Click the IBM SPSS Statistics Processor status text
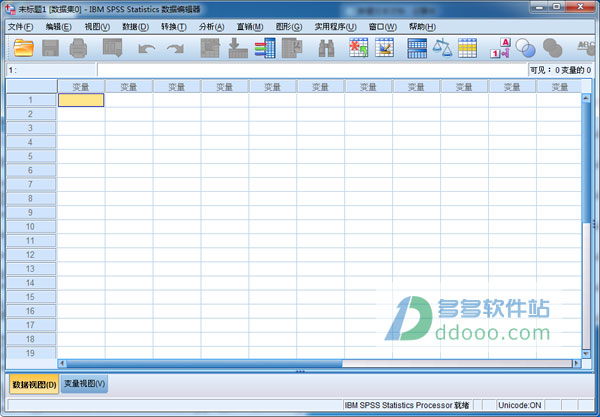The height and width of the screenshot is (417, 600). click(x=407, y=405)
